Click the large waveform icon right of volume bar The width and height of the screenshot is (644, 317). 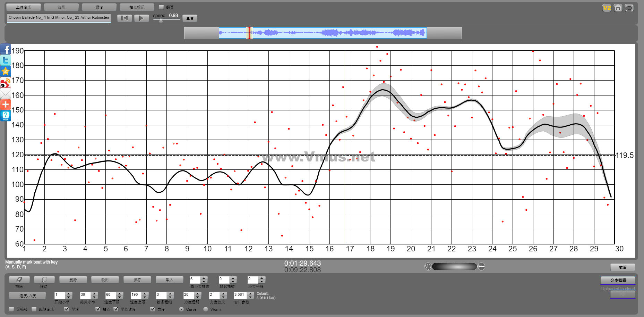[x=481, y=267]
